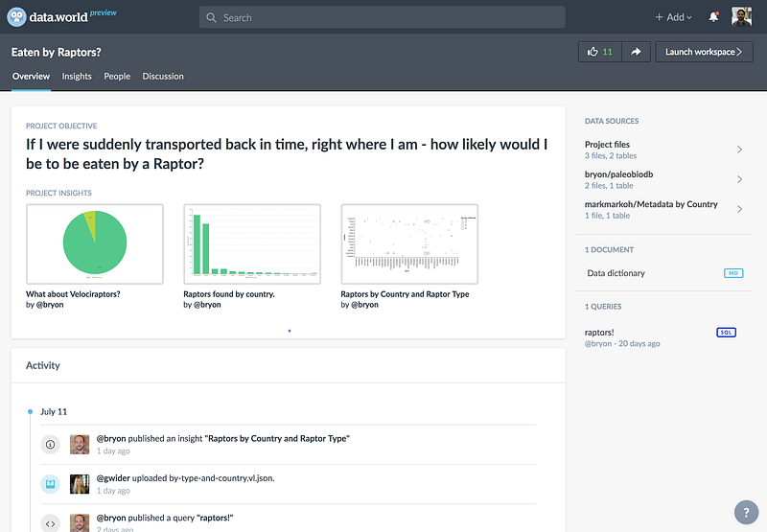
Task: Expand the Project files data source
Action: [x=739, y=150]
